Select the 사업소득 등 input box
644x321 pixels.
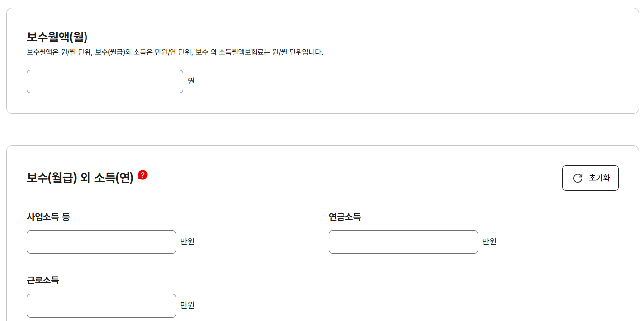[x=101, y=242]
